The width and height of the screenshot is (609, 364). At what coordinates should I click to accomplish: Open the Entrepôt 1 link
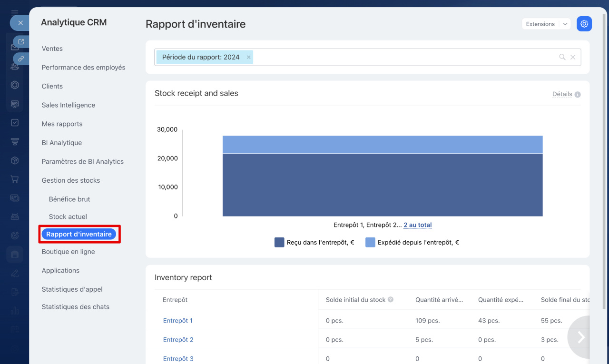pos(178,321)
